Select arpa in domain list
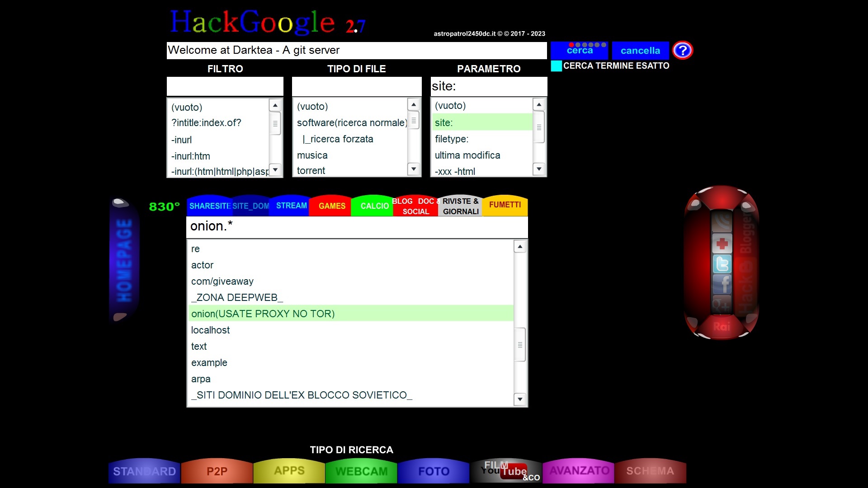868x488 pixels. (351, 379)
